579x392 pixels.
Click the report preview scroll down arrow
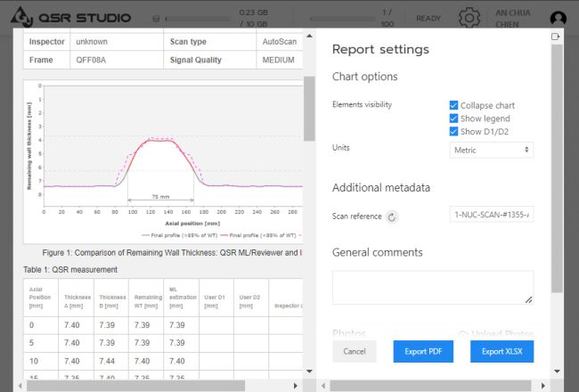click(x=309, y=372)
